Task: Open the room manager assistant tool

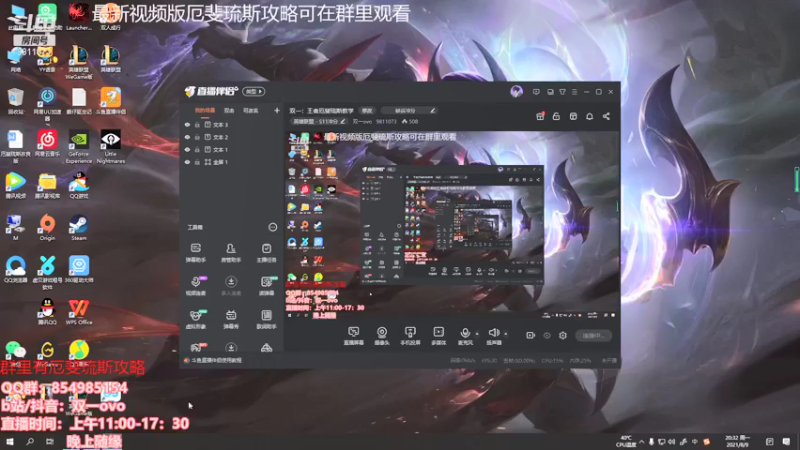Action: [x=231, y=253]
